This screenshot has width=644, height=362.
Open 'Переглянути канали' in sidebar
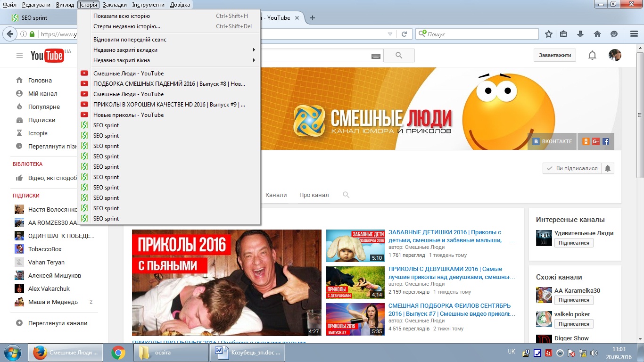click(58, 323)
